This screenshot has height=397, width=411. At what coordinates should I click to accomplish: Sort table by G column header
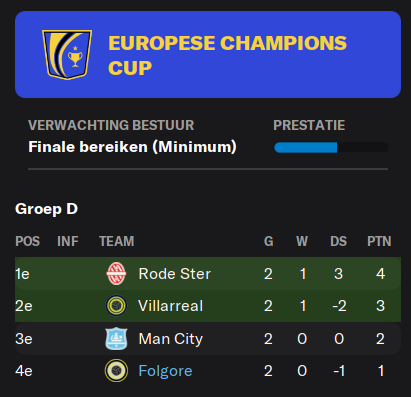click(x=269, y=241)
